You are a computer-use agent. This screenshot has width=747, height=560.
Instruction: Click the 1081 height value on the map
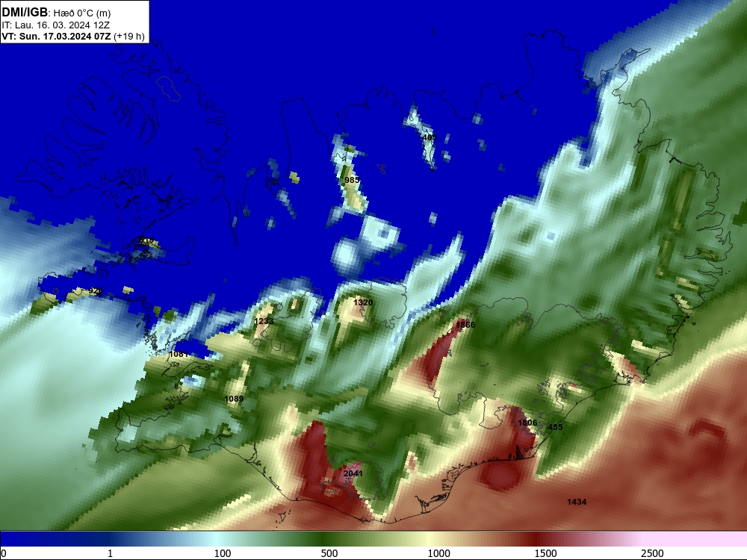point(179,354)
